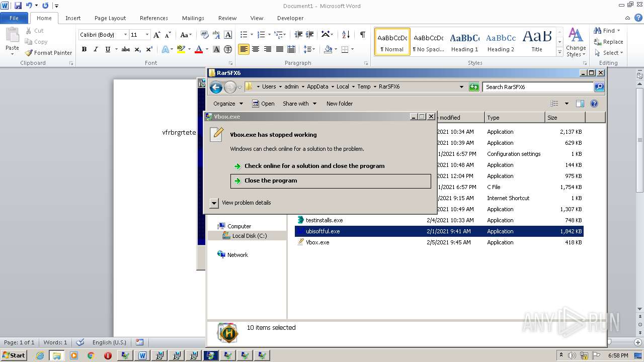Open Internet Explorer from taskbar

[x=40, y=355]
